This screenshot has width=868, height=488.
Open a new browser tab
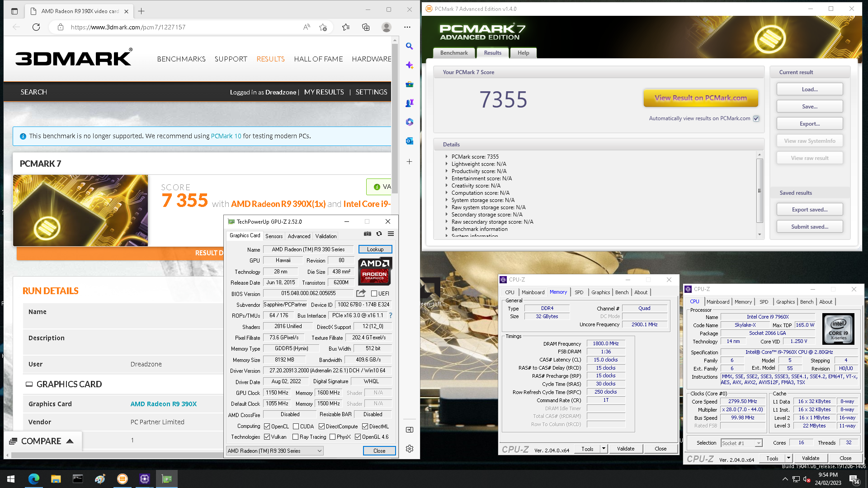[x=141, y=11]
